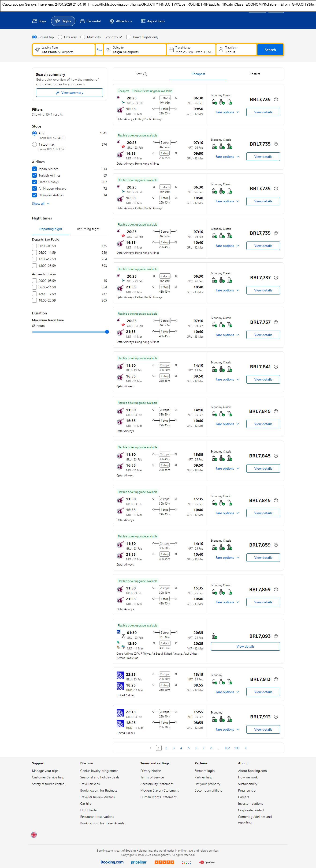316x868 pixels.
Task: Click the next page arrow in pagination
Action: [x=246, y=748]
